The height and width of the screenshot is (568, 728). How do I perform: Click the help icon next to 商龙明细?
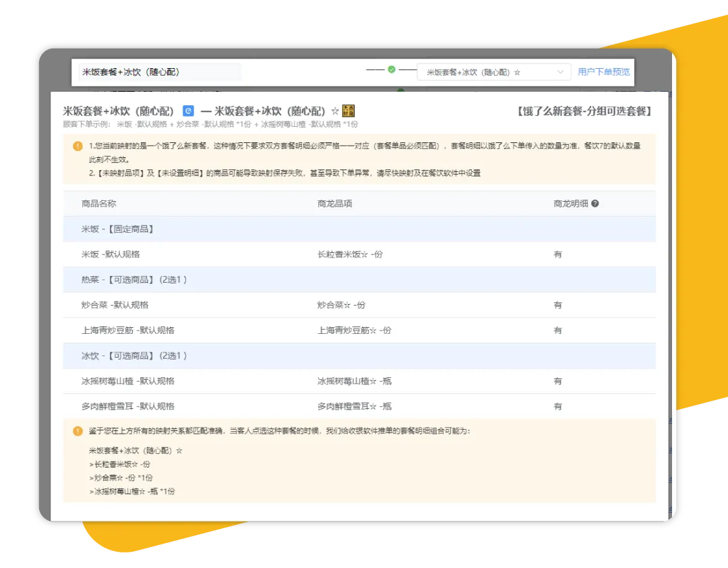pyautogui.click(x=595, y=204)
